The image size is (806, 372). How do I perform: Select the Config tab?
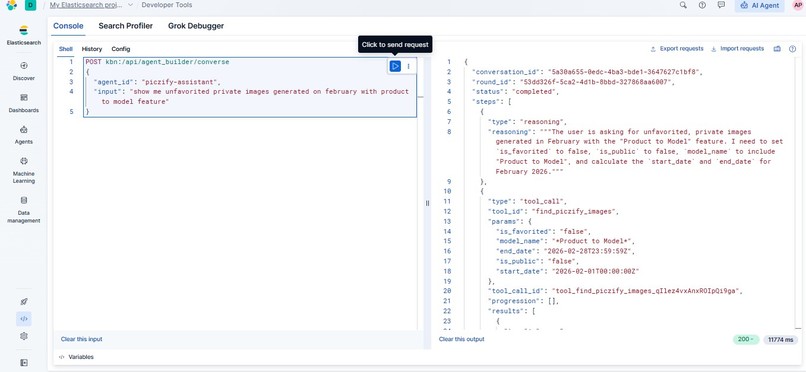(x=121, y=49)
